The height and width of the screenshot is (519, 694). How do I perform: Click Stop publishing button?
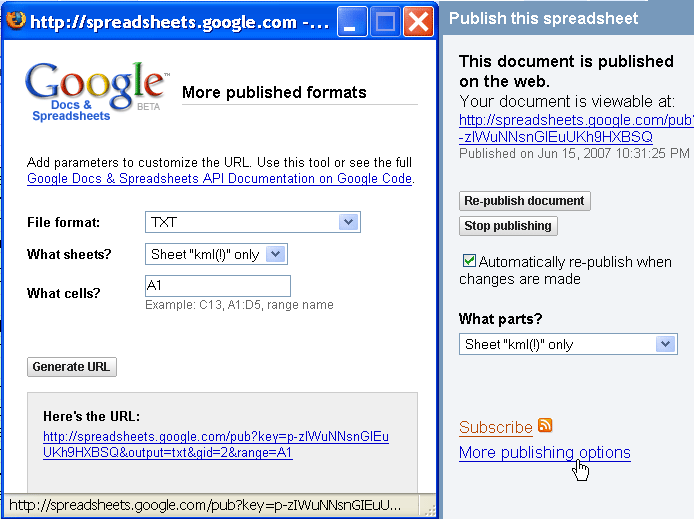pyautogui.click(x=508, y=226)
